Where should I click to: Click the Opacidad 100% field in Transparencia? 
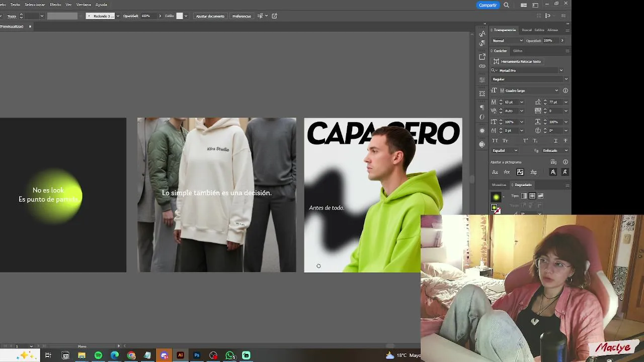click(x=551, y=41)
